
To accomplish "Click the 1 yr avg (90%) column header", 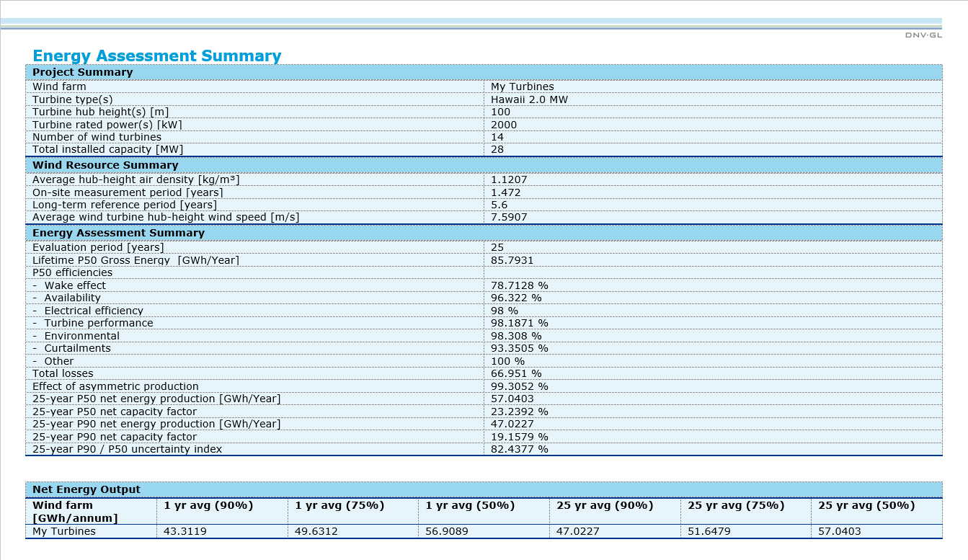I will pyautogui.click(x=208, y=505).
